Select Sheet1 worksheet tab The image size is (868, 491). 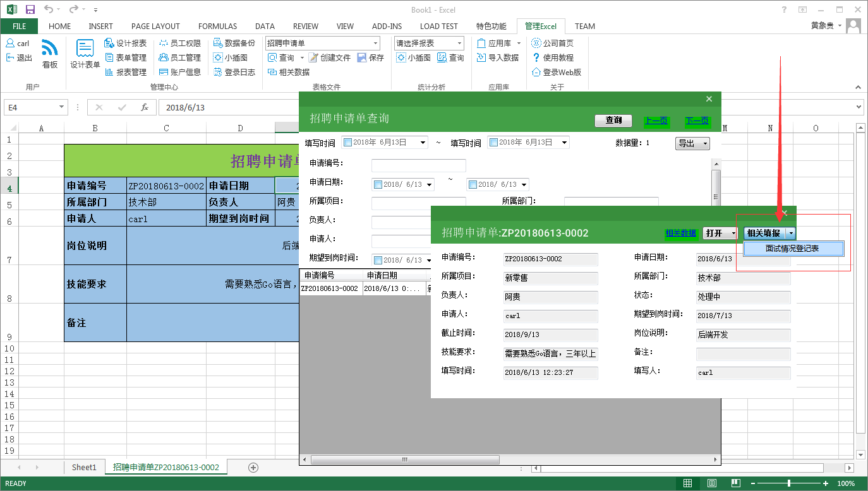[84, 468]
